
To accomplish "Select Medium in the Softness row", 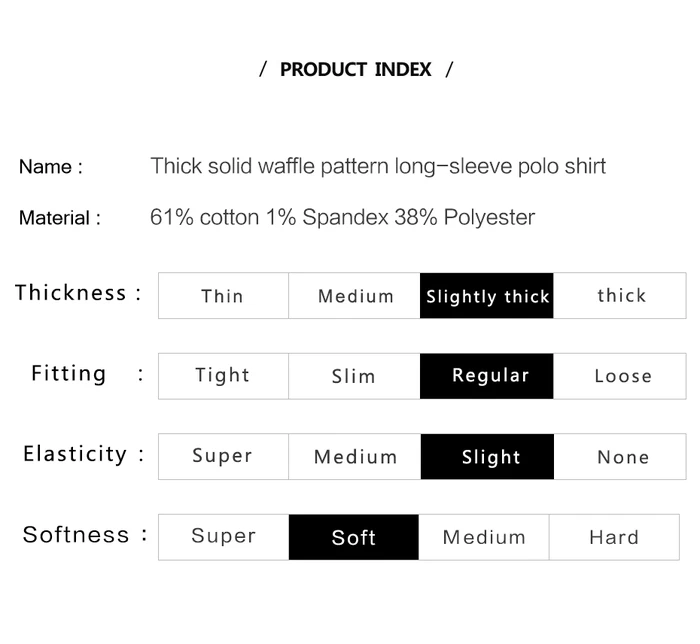I will 484,537.
